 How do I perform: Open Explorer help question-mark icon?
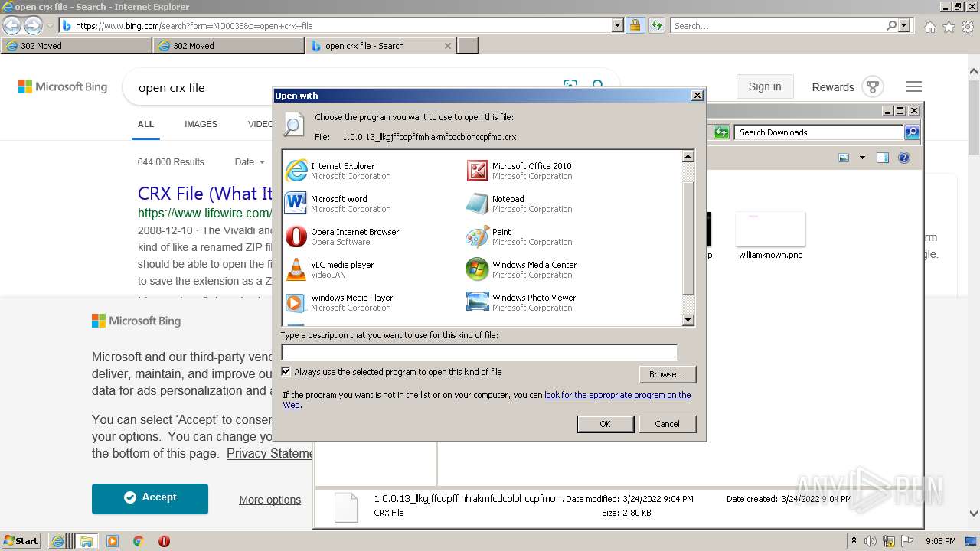(x=904, y=158)
